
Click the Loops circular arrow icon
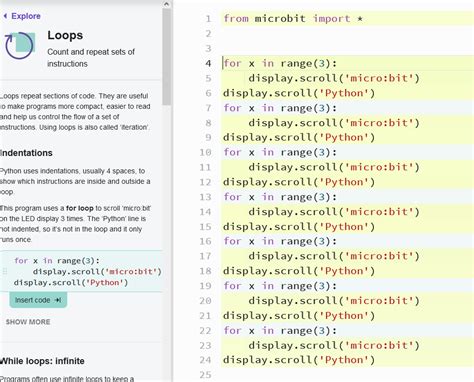tap(20, 45)
